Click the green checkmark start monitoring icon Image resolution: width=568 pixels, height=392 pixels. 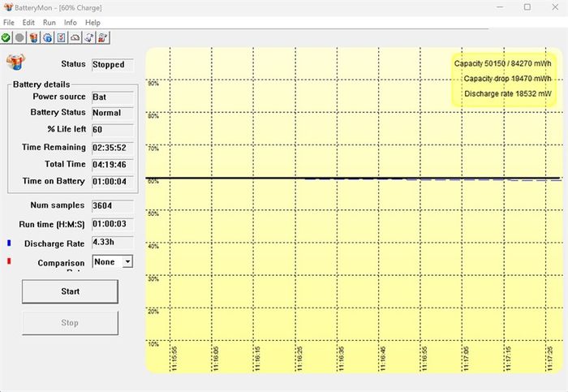(6, 37)
